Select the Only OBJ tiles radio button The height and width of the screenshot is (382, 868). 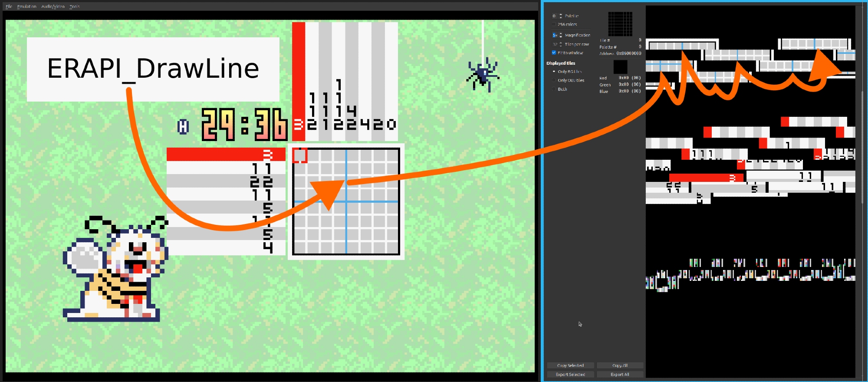tap(554, 80)
